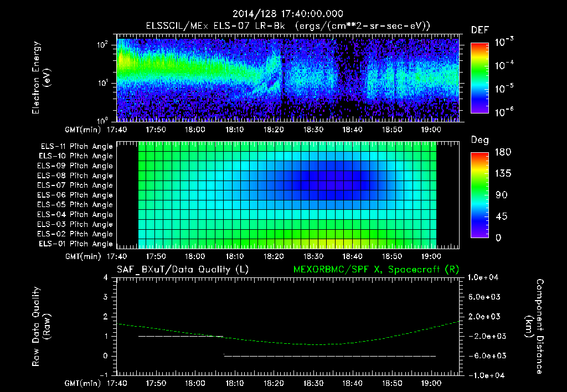Click the 6.0e+03 right axis value
Viewport: 567px width, 392px height.
(x=484, y=297)
